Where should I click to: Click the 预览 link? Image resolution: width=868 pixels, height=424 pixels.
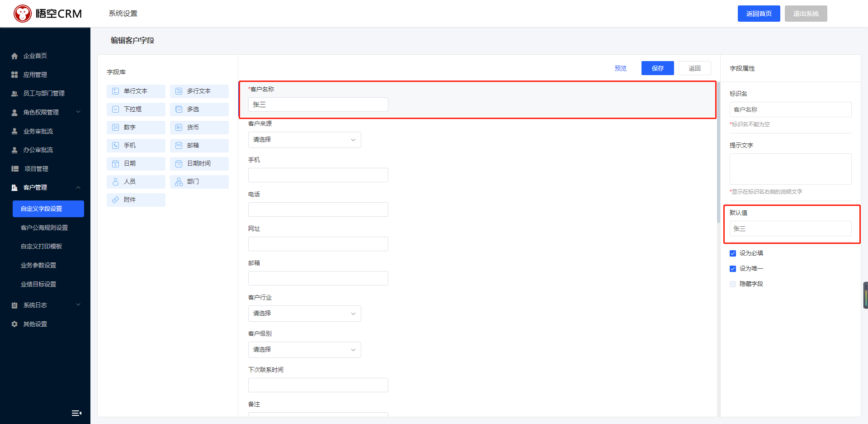click(x=621, y=68)
